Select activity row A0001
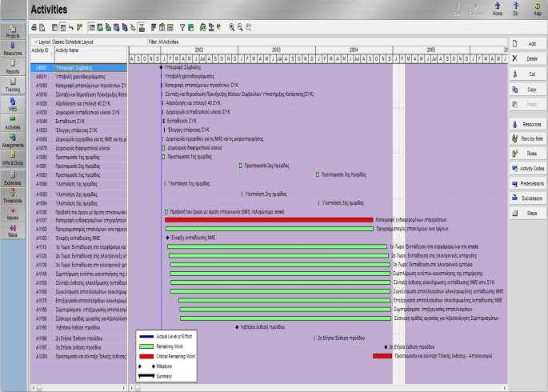 click(x=79, y=67)
